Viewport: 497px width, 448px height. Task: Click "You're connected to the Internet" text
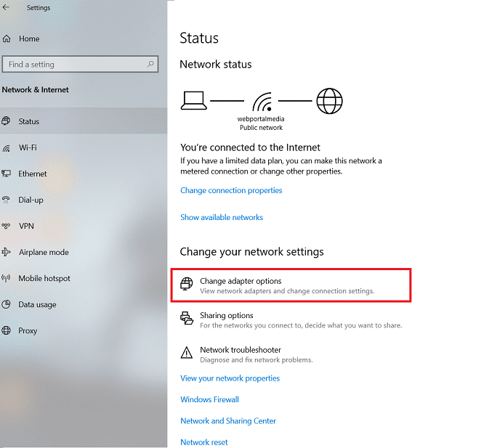(250, 147)
